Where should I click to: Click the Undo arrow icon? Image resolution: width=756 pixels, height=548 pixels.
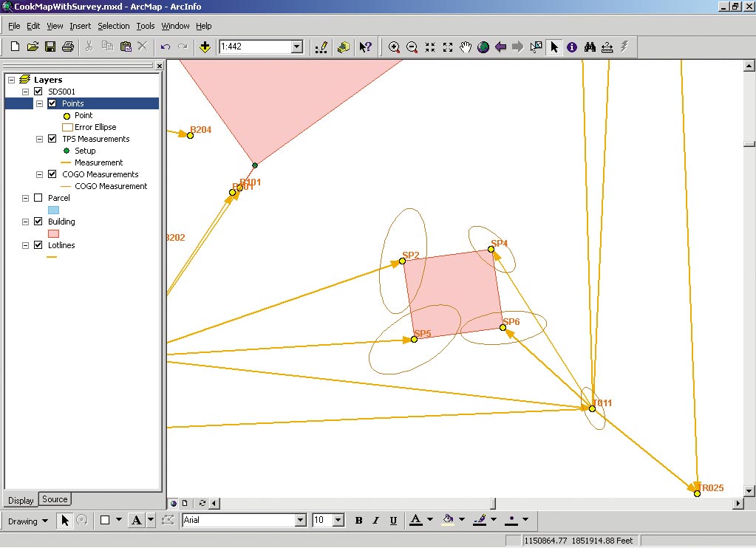pyautogui.click(x=166, y=47)
